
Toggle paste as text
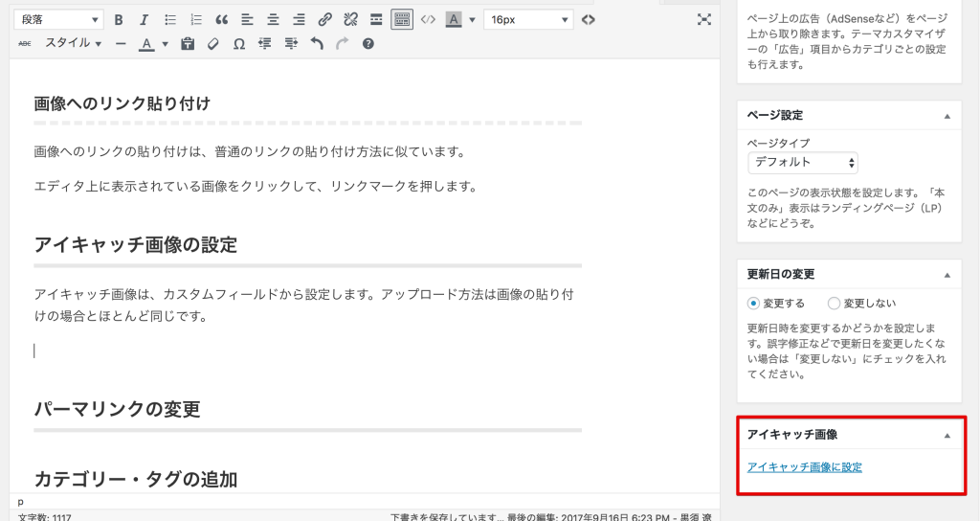coord(188,44)
